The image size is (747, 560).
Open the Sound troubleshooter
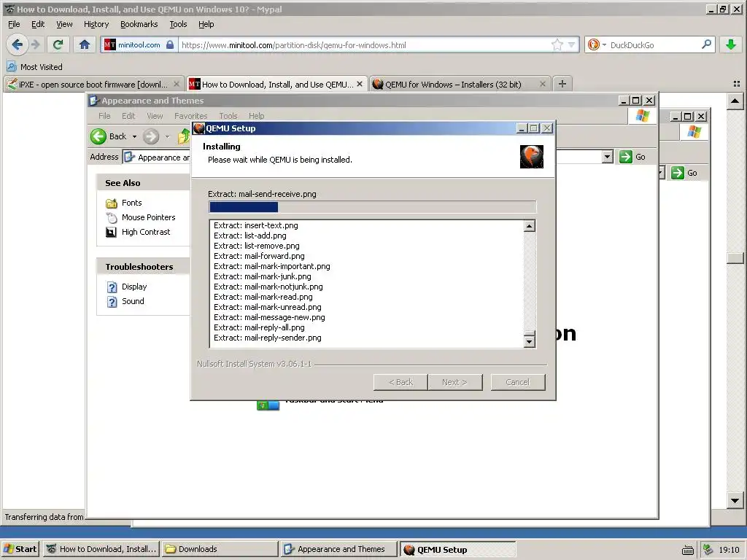coord(133,301)
